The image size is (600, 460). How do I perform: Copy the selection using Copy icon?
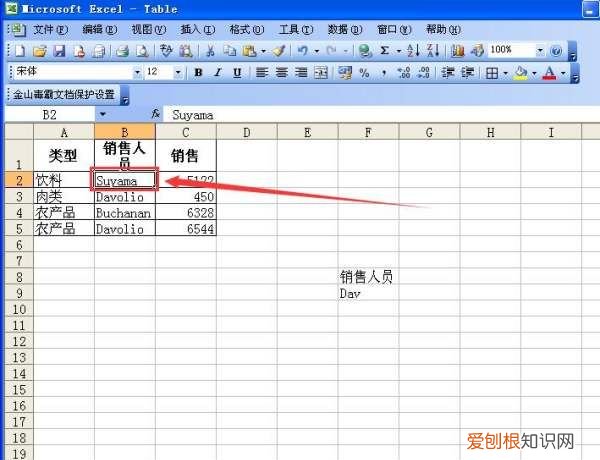point(230,51)
